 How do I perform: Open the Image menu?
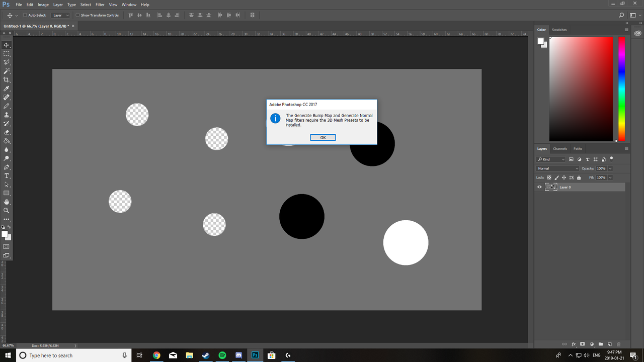coord(43,5)
